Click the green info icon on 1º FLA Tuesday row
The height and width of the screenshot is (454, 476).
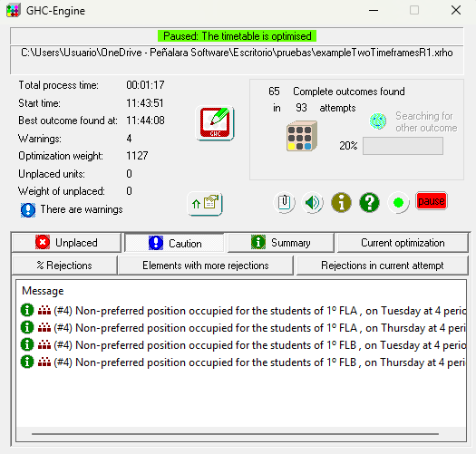[x=27, y=311]
